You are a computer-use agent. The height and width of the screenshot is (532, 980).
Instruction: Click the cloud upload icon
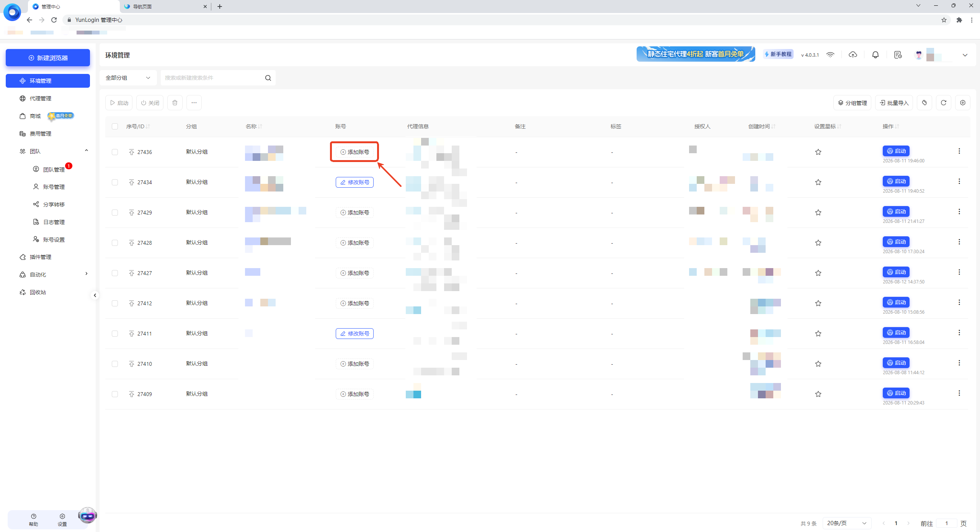tap(853, 55)
